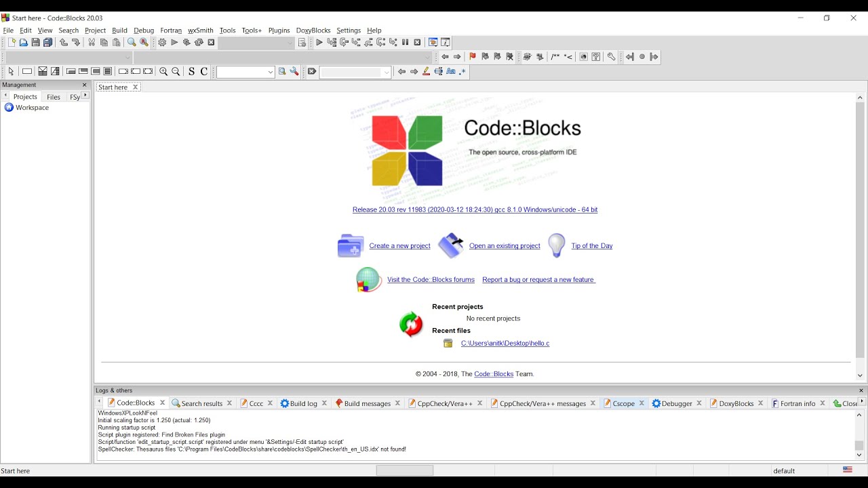
Task: Open the build target dropdown
Action: tap(257, 43)
